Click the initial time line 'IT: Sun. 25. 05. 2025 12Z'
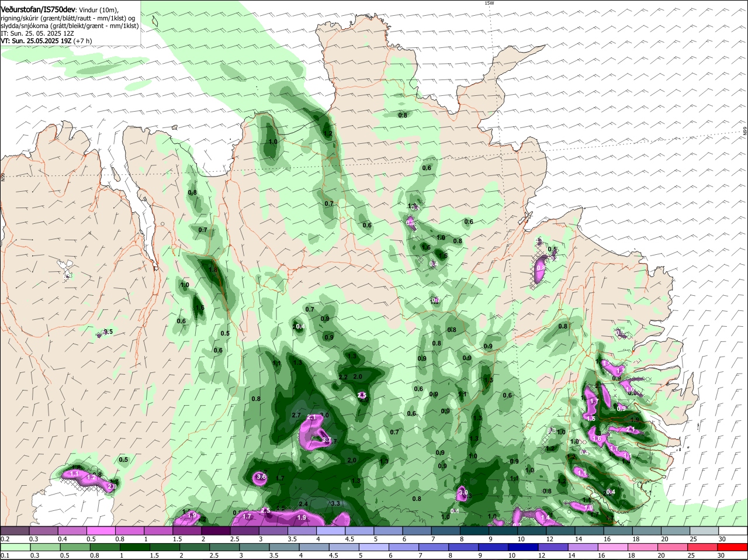 pos(37,33)
